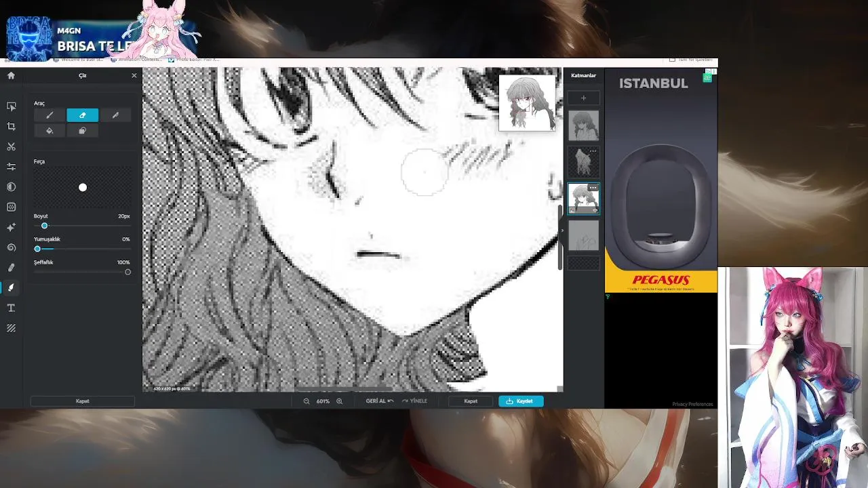Collapse layers panel with side arrow

(562, 230)
